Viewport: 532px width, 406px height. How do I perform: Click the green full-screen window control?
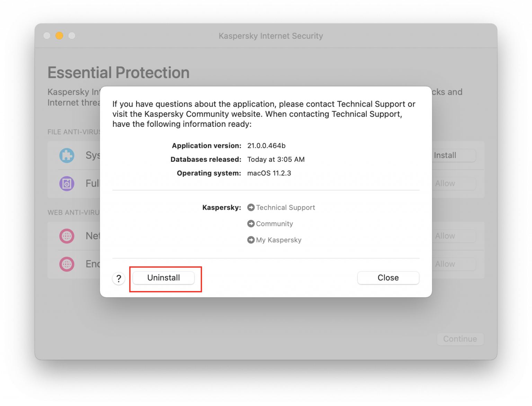pos(72,35)
